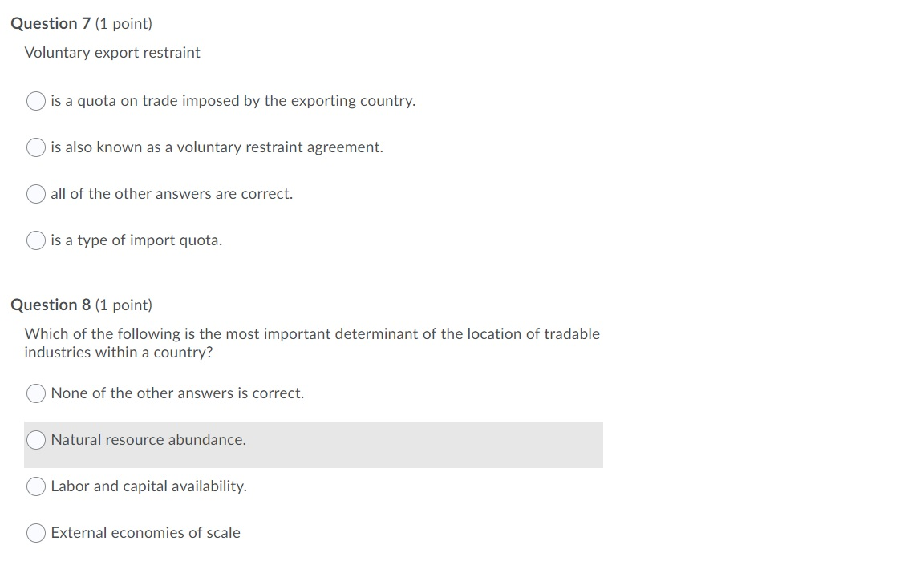Click the text 'is a type of import quota'
Image resolution: width=924 pixels, height=573 pixels.
(136, 240)
